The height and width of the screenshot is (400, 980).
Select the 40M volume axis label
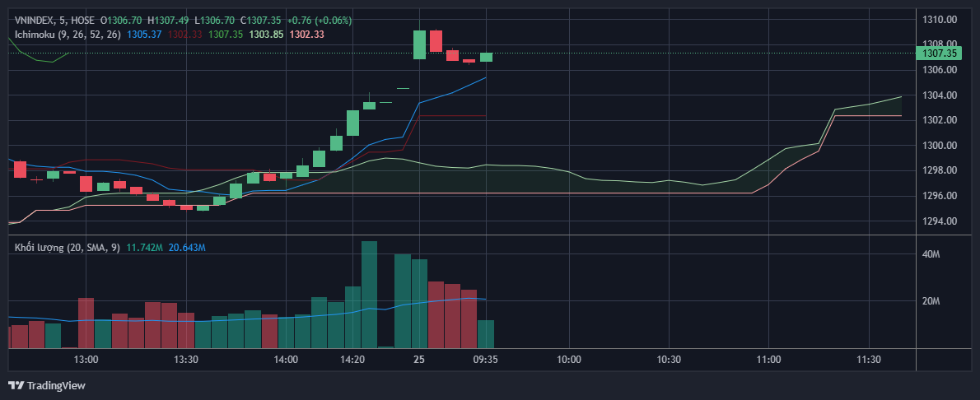tap(931, 254)
